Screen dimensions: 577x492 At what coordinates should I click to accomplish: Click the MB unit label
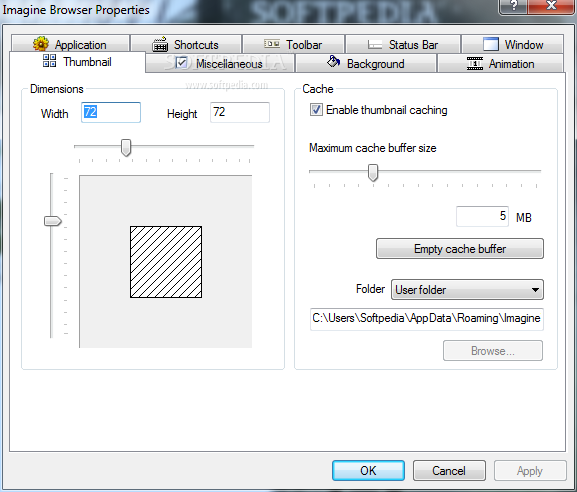tap(524, 217)
